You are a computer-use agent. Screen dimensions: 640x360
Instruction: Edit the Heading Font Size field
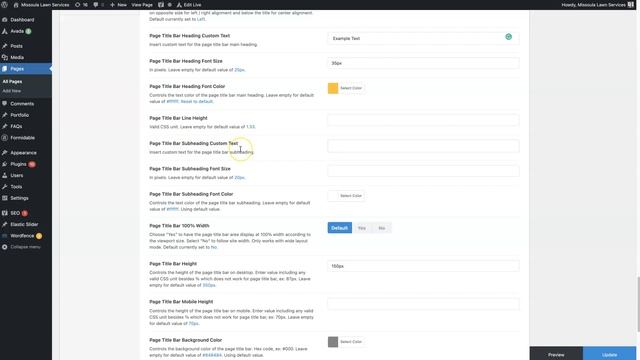423,63
